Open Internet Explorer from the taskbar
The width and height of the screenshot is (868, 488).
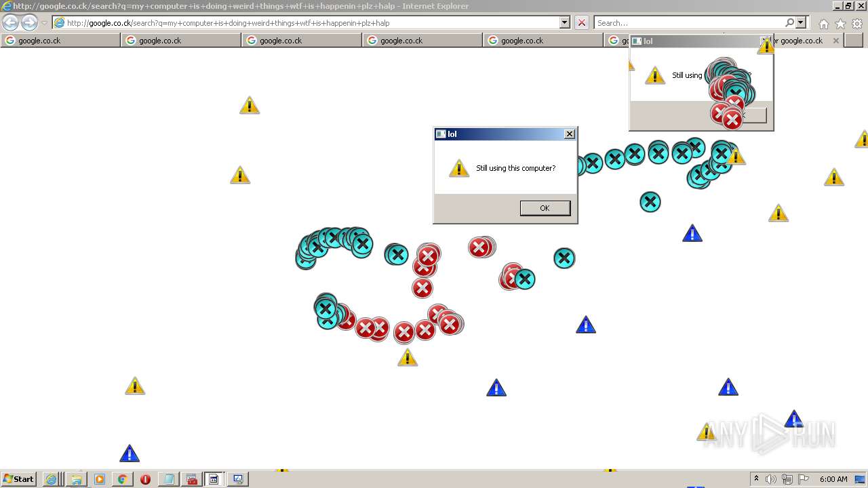(x=51, y=479)
